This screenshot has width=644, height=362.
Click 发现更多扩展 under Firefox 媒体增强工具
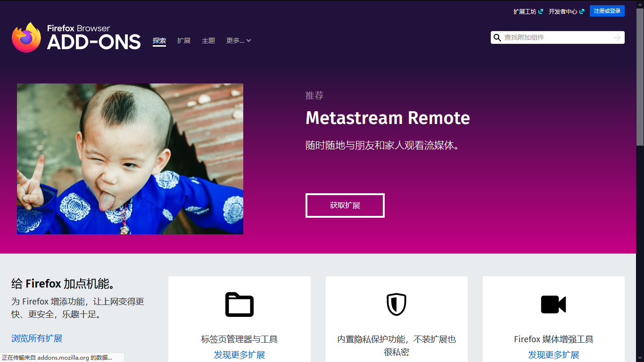553,354
